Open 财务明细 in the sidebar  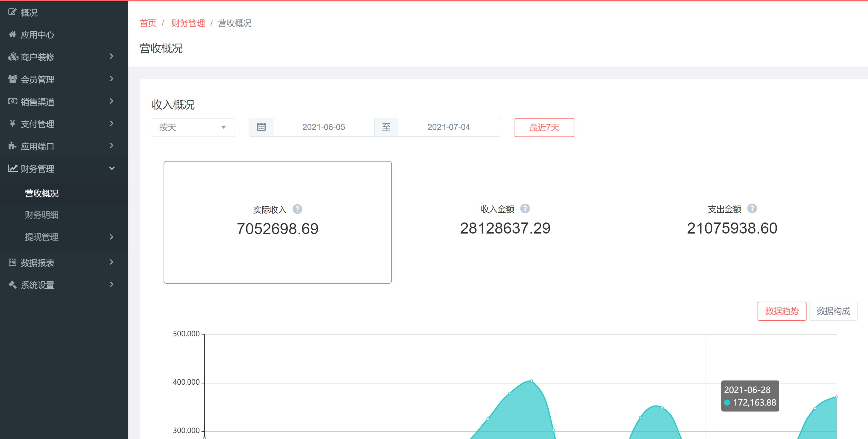pyautogui.click(x=42, y=215)
